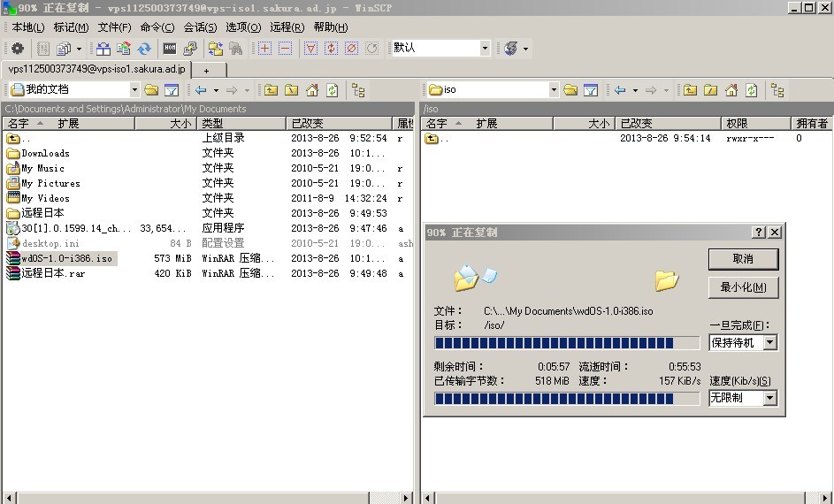Open the transfer settings icon's dropdown arrow
The width and height of the screenshot is (834, 504).
(80, 49)
